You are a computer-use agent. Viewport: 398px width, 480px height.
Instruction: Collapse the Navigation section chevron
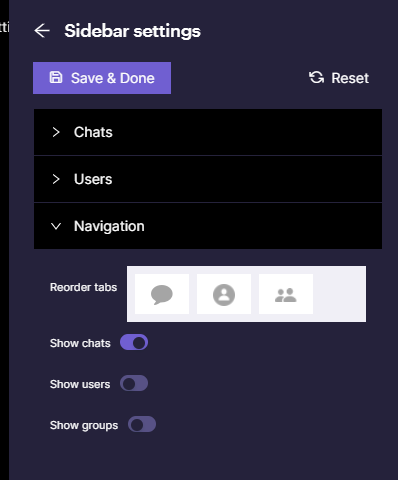(x=56, y=226)
